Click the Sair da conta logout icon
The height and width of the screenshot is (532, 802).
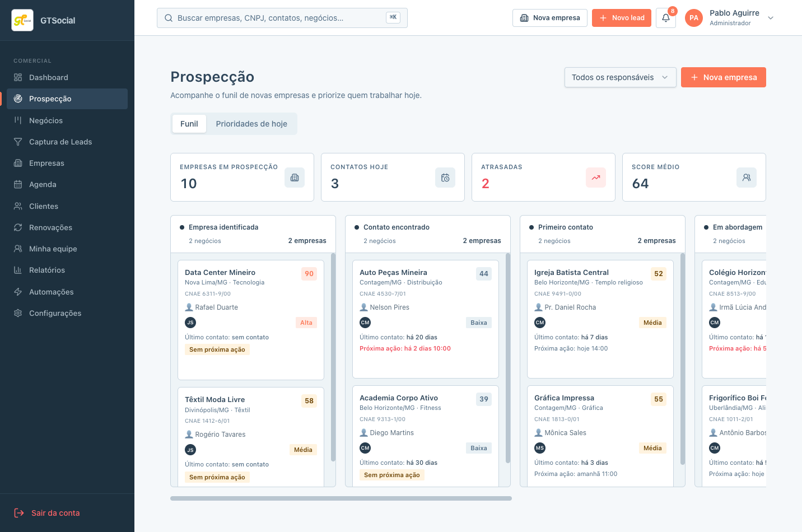[19, 513]
